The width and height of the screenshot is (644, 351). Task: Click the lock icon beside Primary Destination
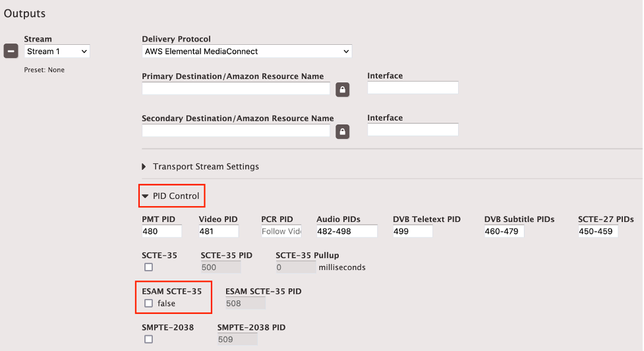point(342,90)
